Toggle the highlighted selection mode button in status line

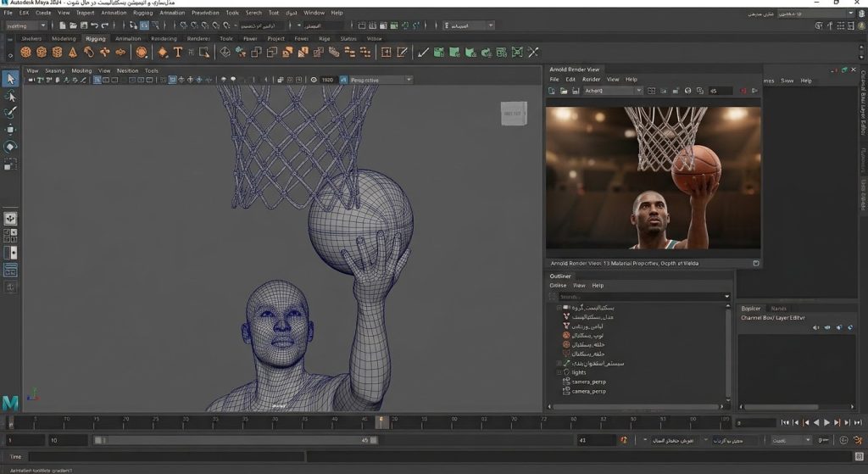click(x=144, y=25)
